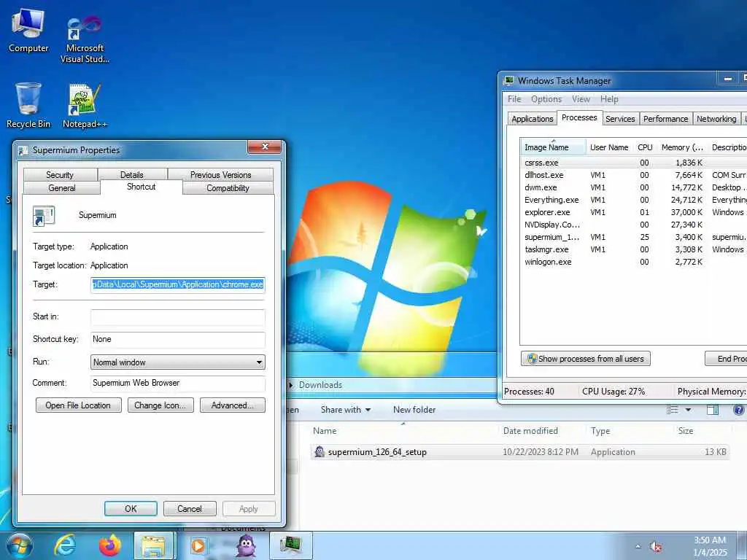Open the Details tab in Properties
The width and height of the screenshot is (747, 560).
pyautogui.click(x=132, y=175)
